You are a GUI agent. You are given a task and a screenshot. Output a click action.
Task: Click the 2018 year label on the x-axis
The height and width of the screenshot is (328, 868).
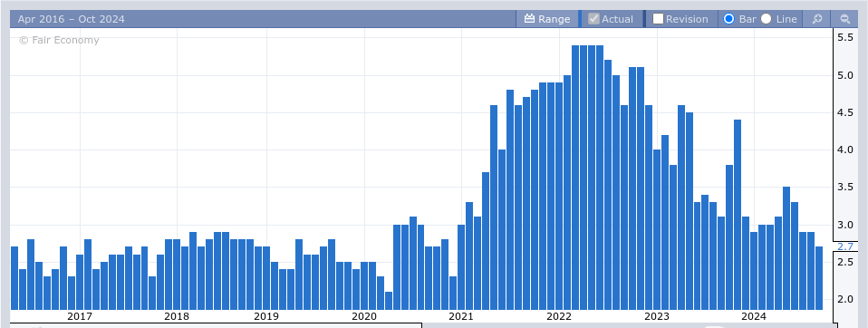pos(177,316)
